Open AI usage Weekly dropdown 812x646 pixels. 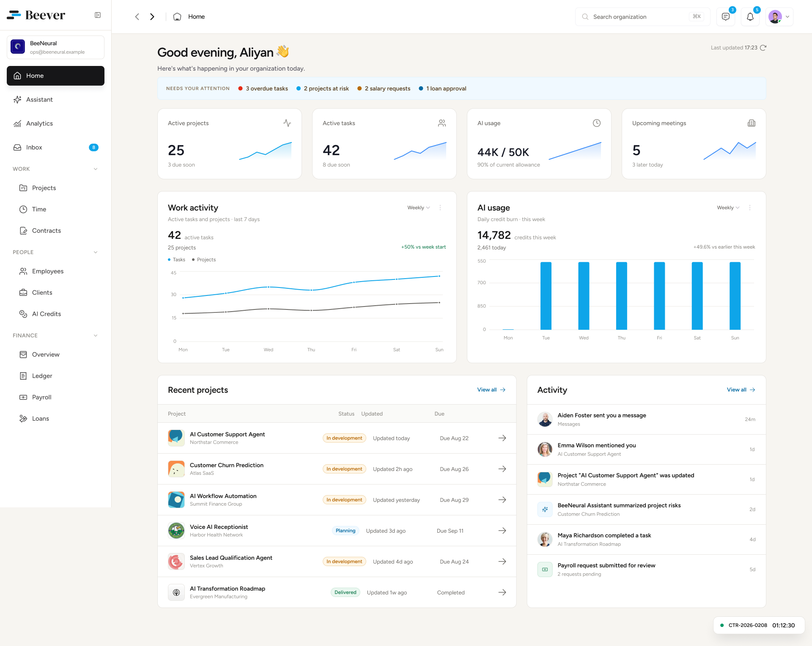pos(728,208)
